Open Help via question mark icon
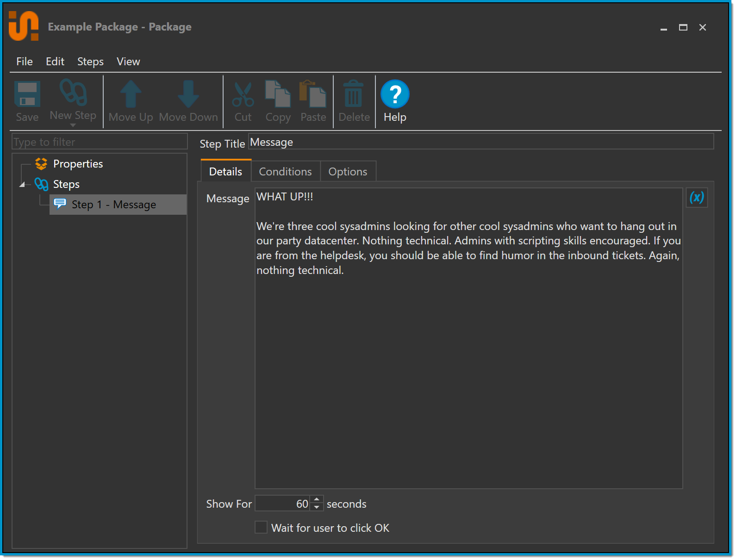 pos(395,94)
